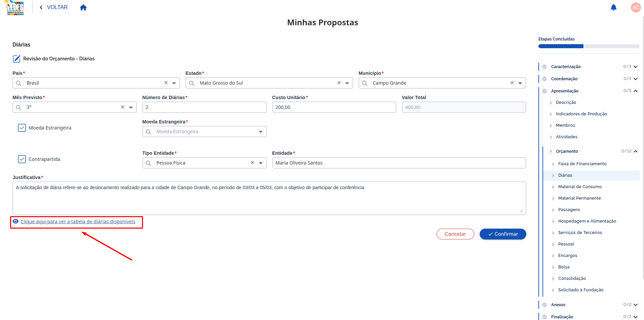
Task: Click the Anexos status check icon
Action: (x=544, y=305)
